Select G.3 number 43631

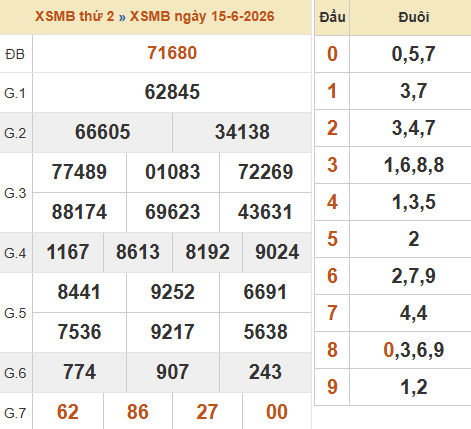[265, 212]
